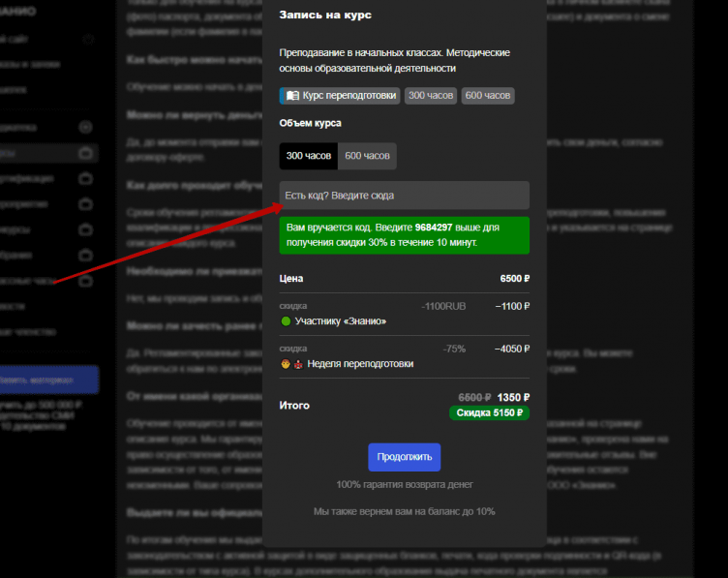
Task: Click emoji icons beside Неделя переподготовки
Action: (x=291, y=363)
